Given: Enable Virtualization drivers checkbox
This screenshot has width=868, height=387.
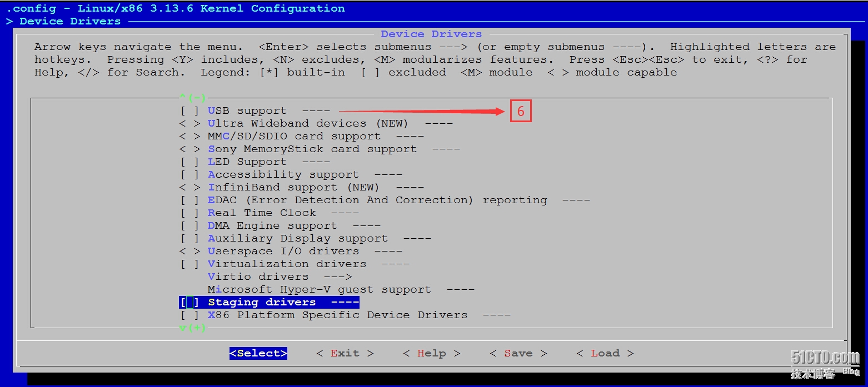Looking at the screenshot, I should pyautogui.click(x=189, y=264).
